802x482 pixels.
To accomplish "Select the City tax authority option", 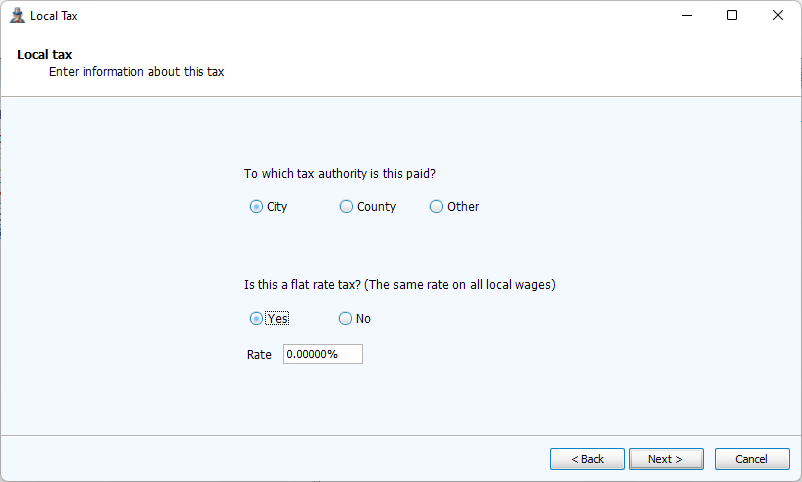I will [x=257, y=207].
